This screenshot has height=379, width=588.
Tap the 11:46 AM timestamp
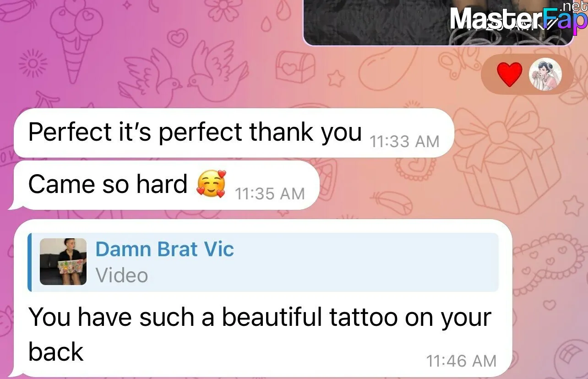pos(461,361)
